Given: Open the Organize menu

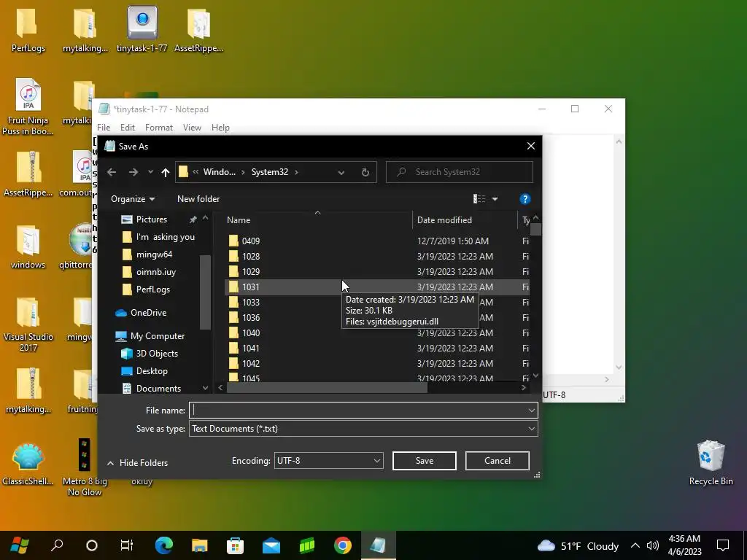Looking at the screenshot, I should pyautogui.click(x=133, y=199).
